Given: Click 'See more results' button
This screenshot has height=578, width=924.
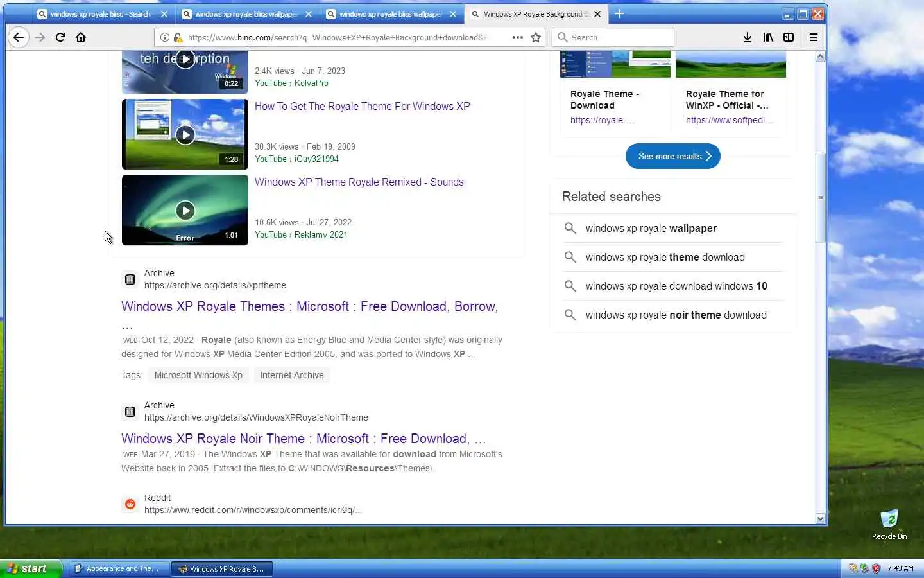Looking at the screenshot, I should pyautogui.click(x=673, y=156).
